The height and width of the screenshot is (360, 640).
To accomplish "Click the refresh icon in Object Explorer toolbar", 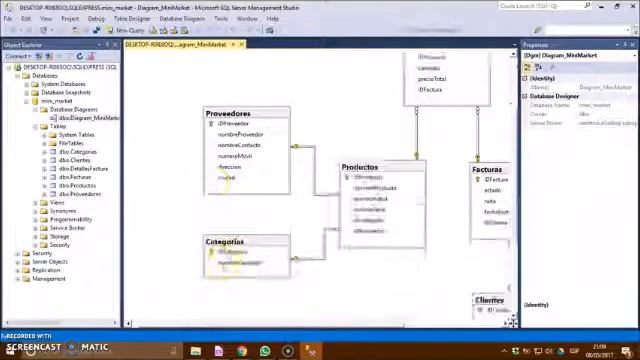I will tap(80, 56).
